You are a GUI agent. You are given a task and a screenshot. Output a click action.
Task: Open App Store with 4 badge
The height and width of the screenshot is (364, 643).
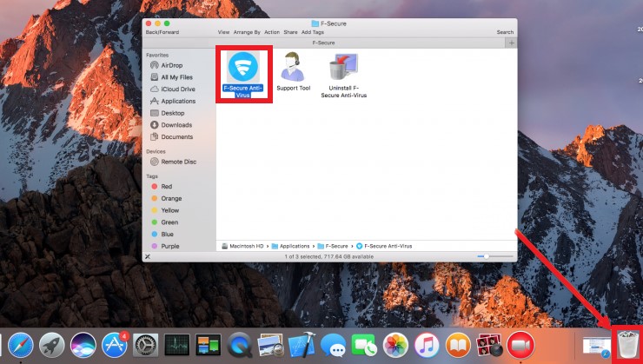pos(115,345)
